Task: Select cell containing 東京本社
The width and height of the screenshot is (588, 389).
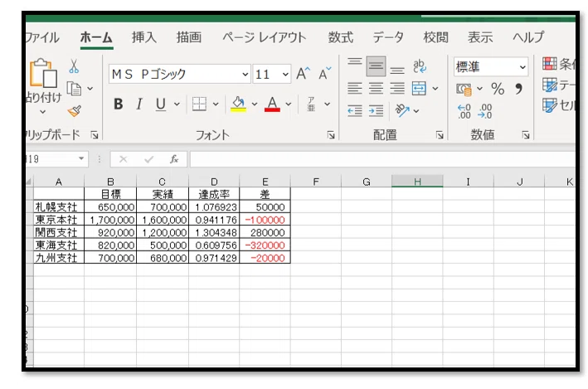Action: pos(59,220)
